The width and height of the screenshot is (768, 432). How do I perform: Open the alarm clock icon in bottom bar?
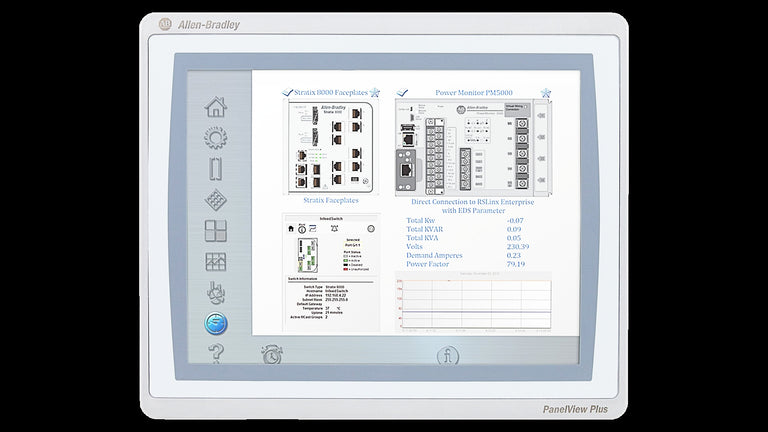272,355
